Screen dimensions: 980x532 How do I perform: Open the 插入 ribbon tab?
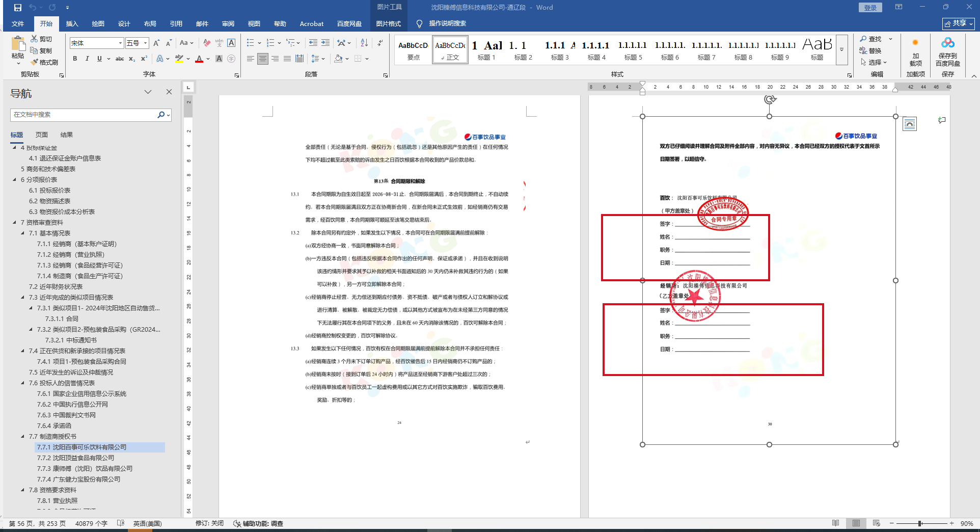point(72,23)
